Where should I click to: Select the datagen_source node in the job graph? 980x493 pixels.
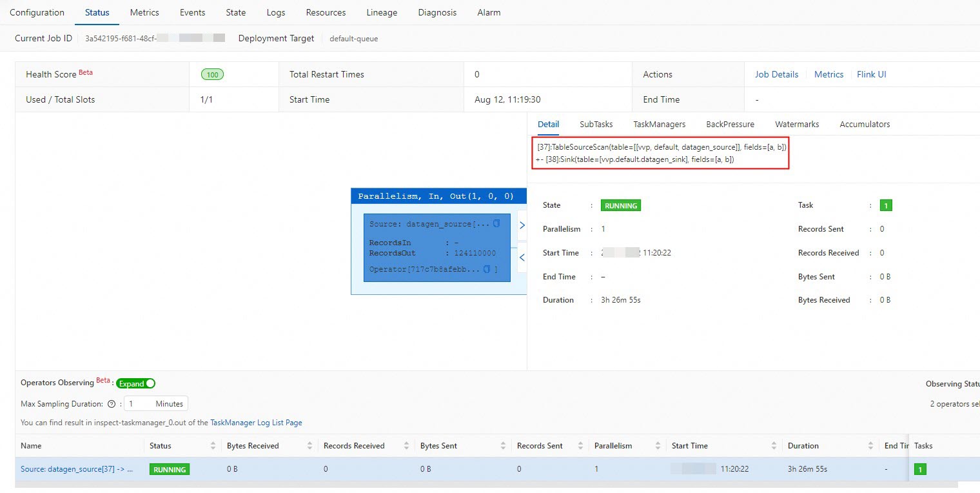(437, 248)
